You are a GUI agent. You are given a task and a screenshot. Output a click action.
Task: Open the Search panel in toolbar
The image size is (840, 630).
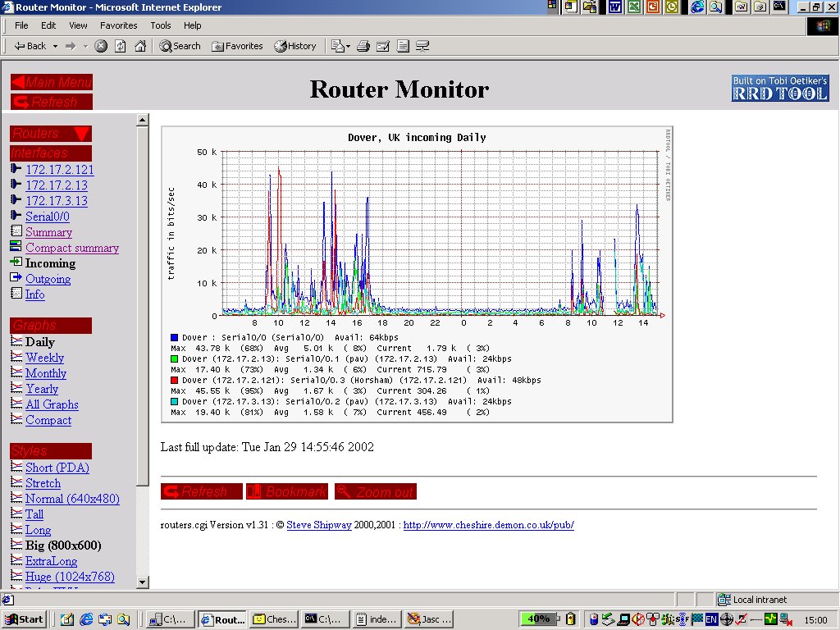[x=180, y=46]
